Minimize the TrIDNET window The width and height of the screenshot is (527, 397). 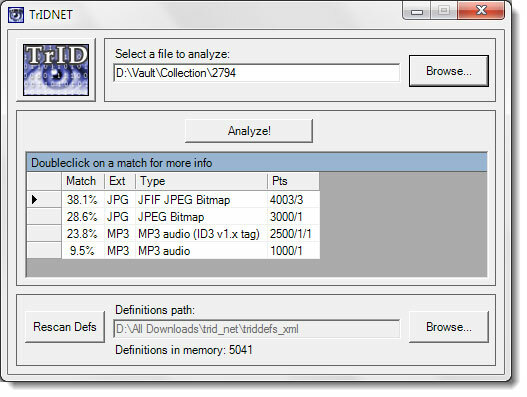(417, 12)
